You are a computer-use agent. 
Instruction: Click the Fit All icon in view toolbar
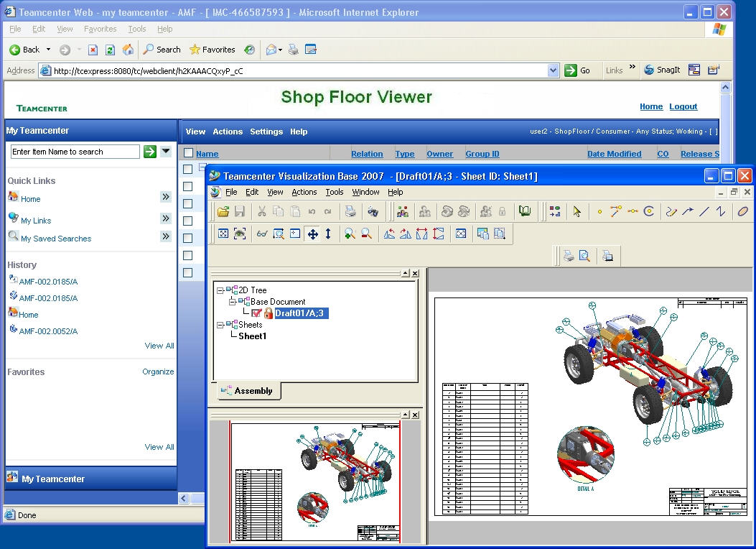tap(223, 234)
